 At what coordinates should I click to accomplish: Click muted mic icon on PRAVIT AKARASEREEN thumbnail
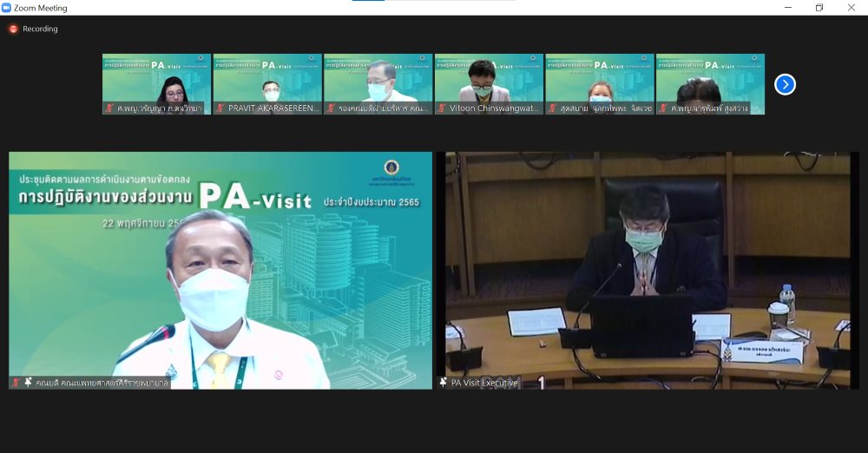click(x=220, y=108)
